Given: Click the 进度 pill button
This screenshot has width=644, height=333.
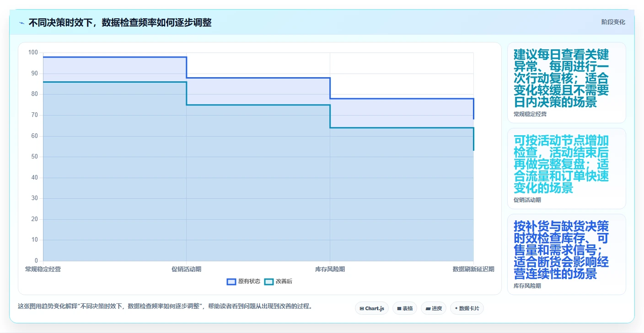Looking at the screenshot, I should 434,308.
